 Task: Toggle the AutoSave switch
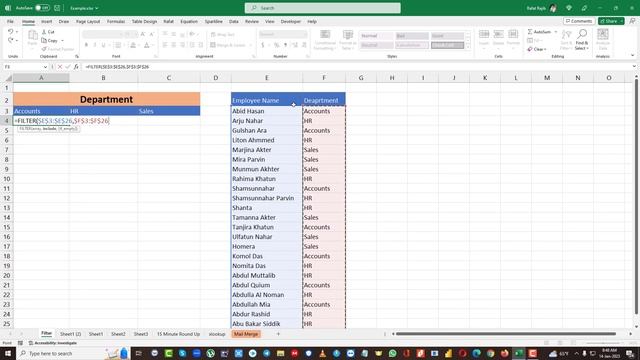[x=42, y=8]
